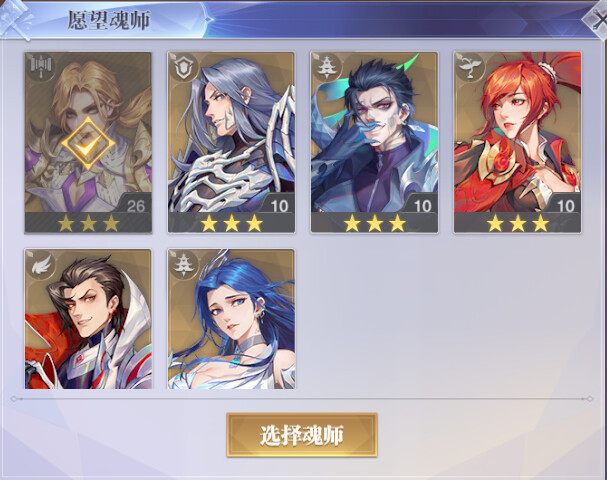607x480 pixels.
Task: Click the 选择魂师 button
Action: pyautogui.click(x=302, y=435)
